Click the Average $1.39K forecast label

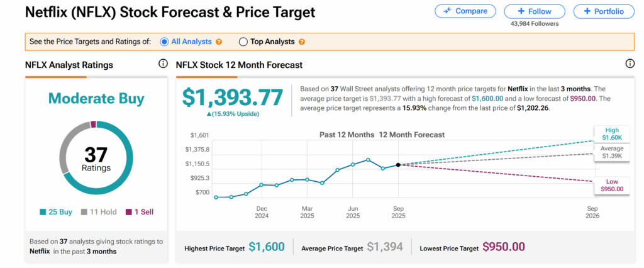click(x=612, y=152)
